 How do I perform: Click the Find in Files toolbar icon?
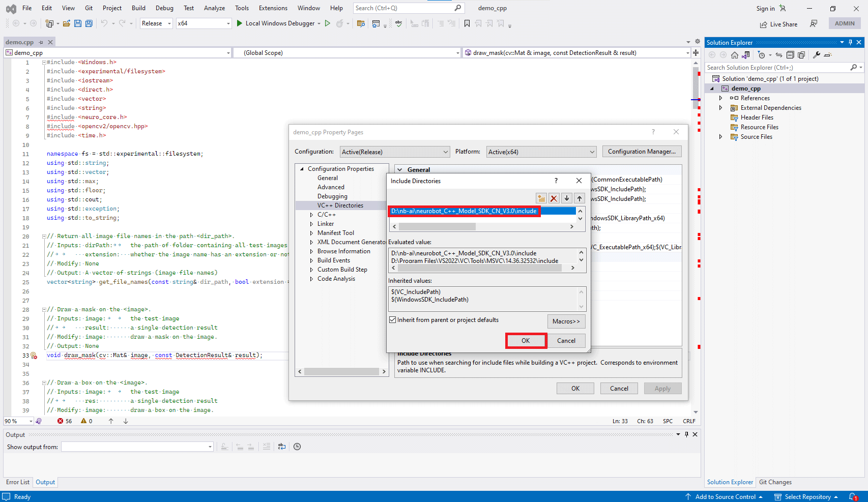pos(361,23)
